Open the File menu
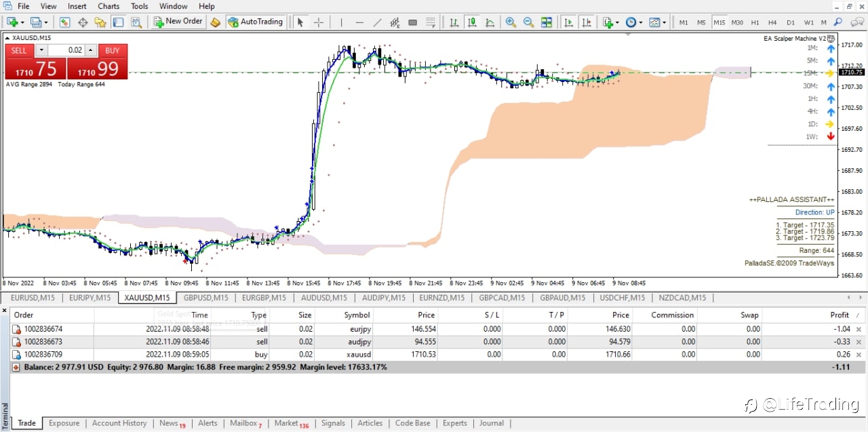868x432 pixels. tap(23, 6)
